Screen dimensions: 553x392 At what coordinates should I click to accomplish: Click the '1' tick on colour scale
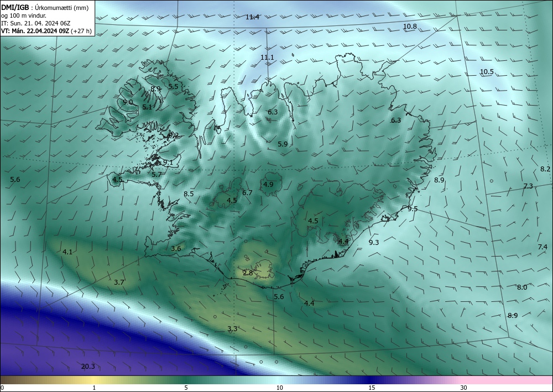pos(94,388)
